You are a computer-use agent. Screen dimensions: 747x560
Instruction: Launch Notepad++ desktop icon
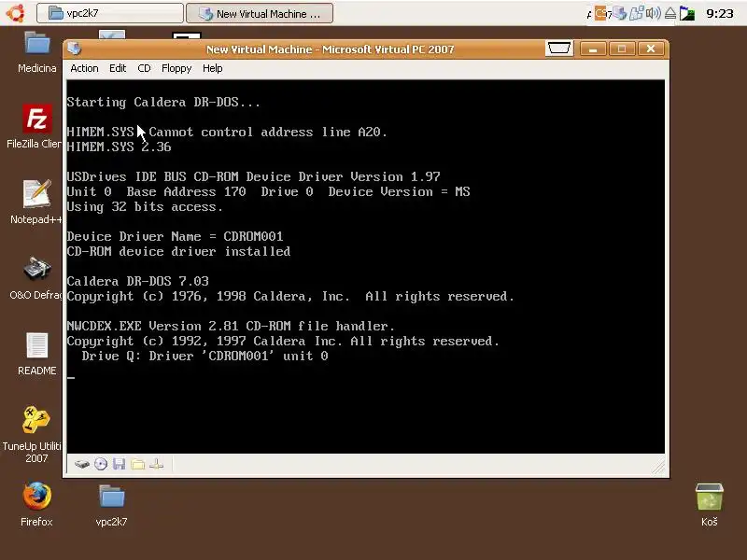(36, 202)
